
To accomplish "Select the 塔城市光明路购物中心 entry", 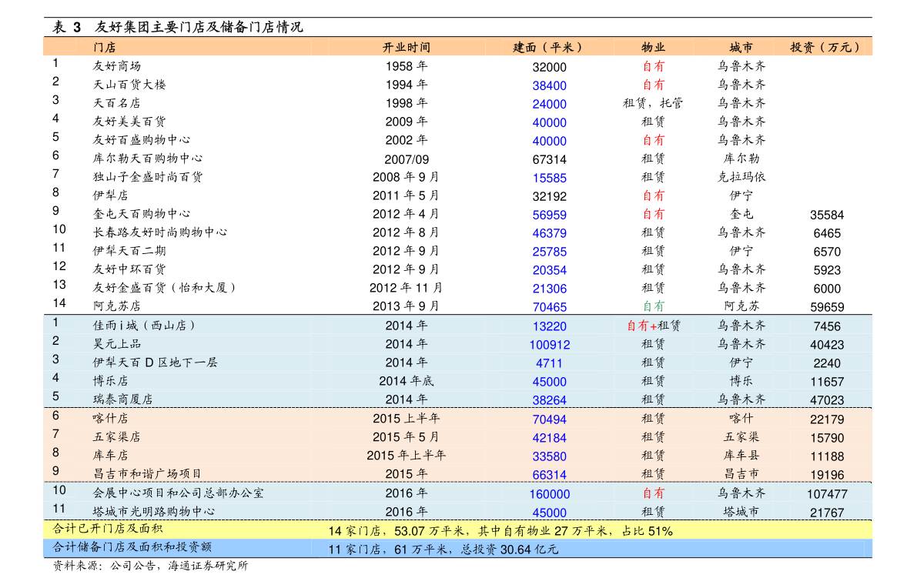I will pyautogui.click(x=153, y=512).
